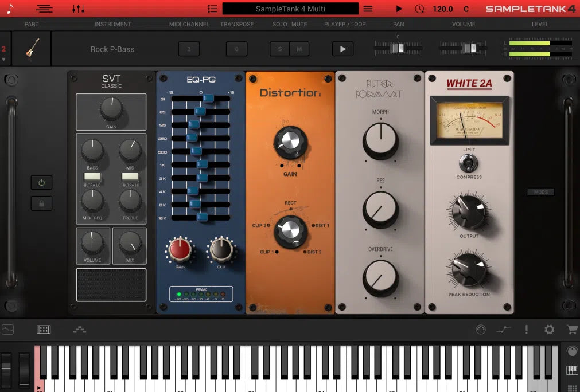
Task: Open the Rock P-Bass player loop button
Action: point(342,49)
